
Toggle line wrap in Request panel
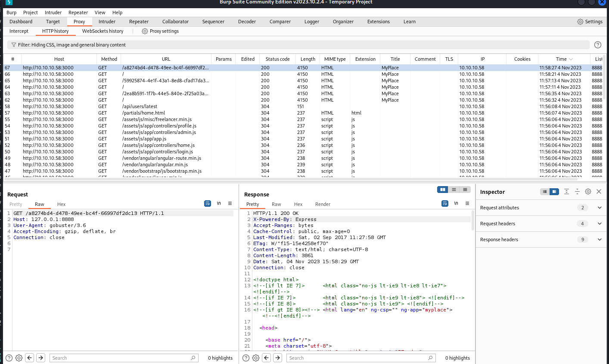pos(208,203)
